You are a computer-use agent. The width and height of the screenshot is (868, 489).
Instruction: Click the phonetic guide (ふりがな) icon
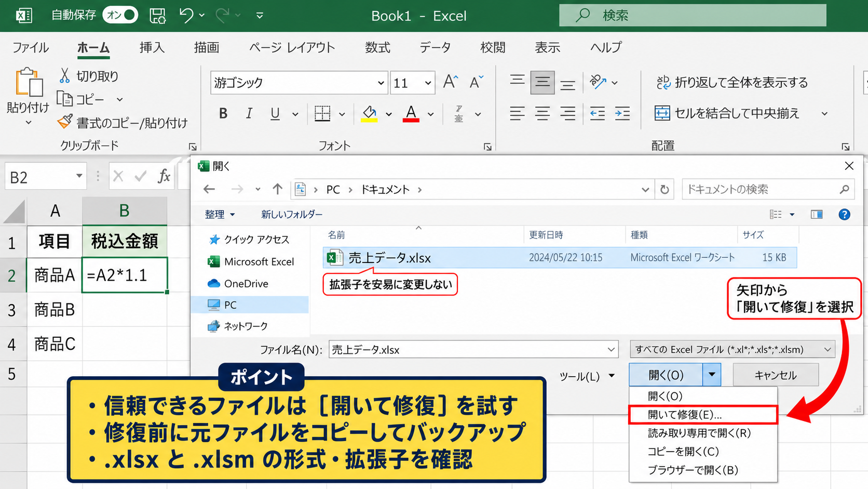(x=458, y=113)
